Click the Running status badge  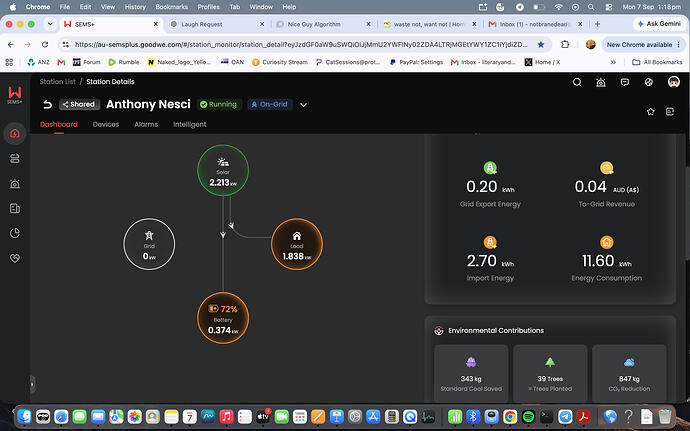tap(219, 104)
